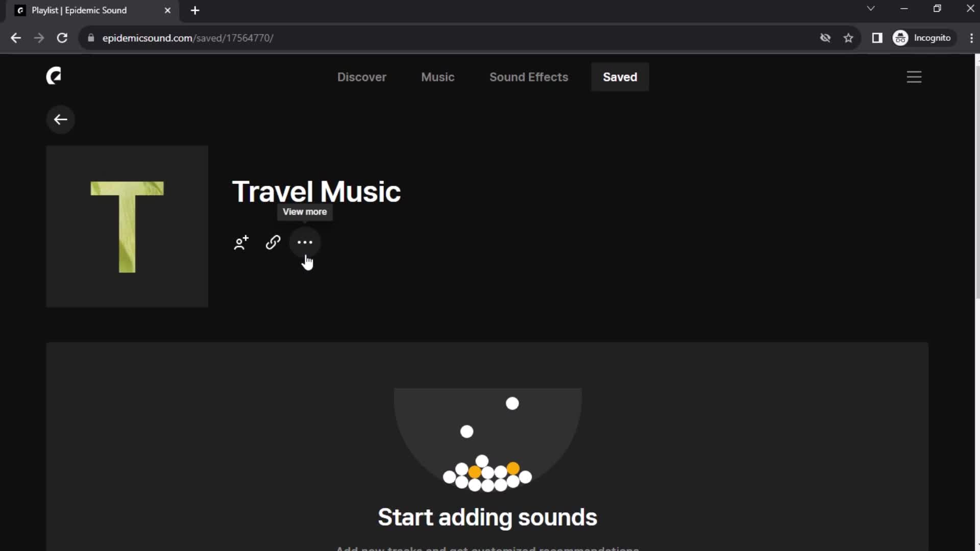Select the Discover tab

[361, 77]
